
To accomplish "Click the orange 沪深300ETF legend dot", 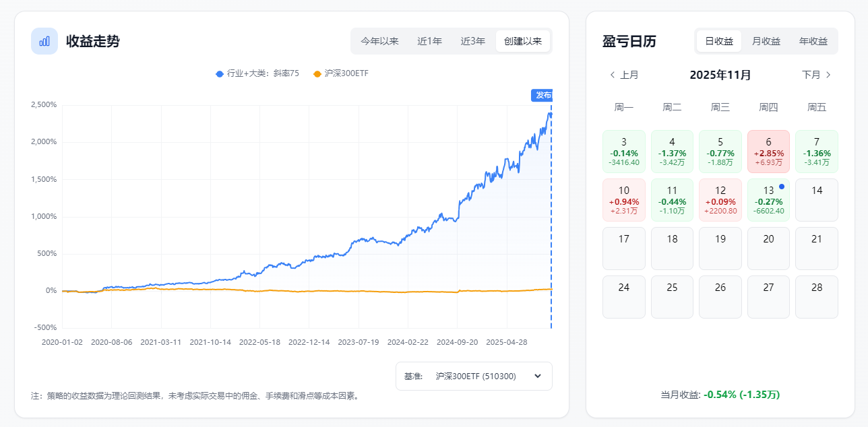I will [x=317, y=73].
